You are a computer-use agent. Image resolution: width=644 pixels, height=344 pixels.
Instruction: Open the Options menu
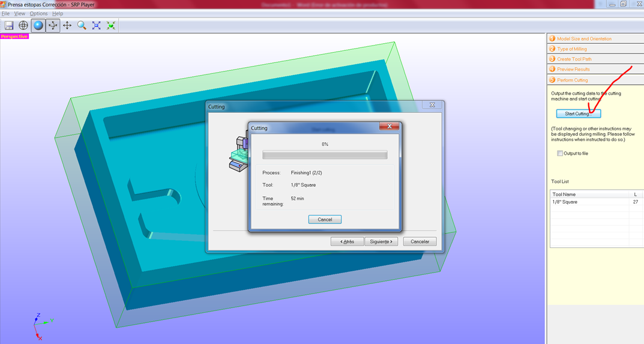click(38, 14)
